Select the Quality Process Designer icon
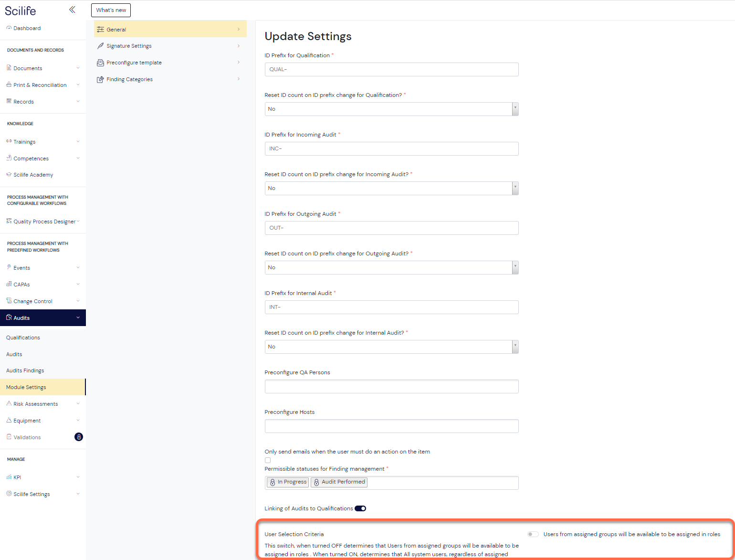Image resolution: width=735 pixels, height=560 pixels. [x=9, y=221]
